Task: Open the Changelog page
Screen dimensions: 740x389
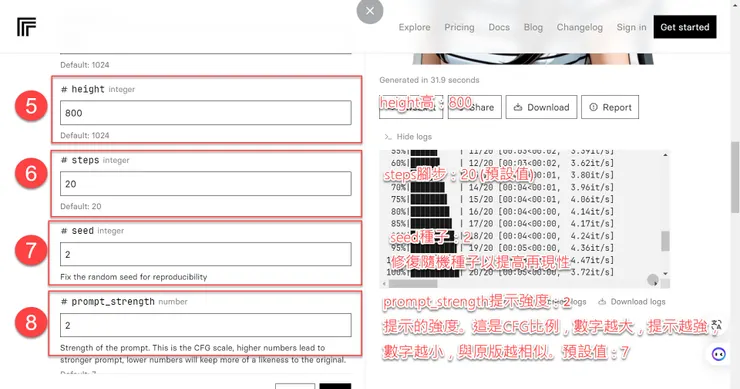Action: point(580,27)
